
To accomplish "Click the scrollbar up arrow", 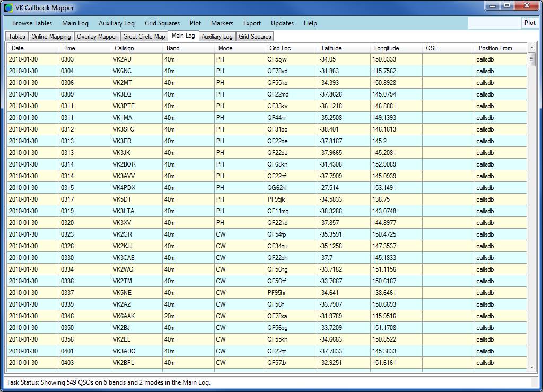I will [x=531, y=47].
